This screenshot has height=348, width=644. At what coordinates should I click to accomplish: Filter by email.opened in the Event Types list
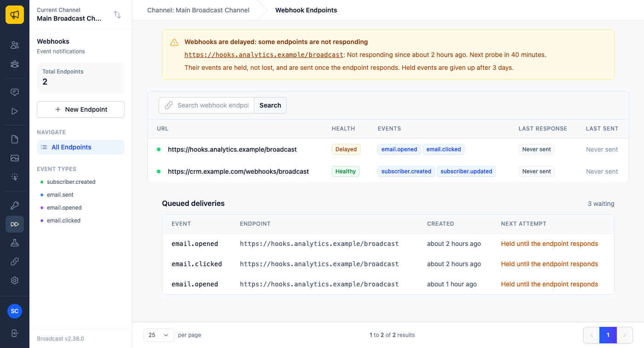[64, 208]
